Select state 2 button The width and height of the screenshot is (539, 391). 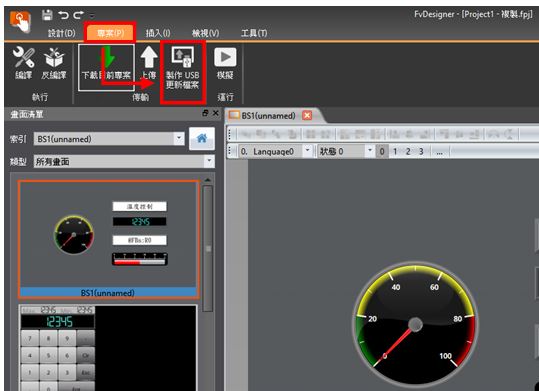pyautogui.click(x=408, y=151)
